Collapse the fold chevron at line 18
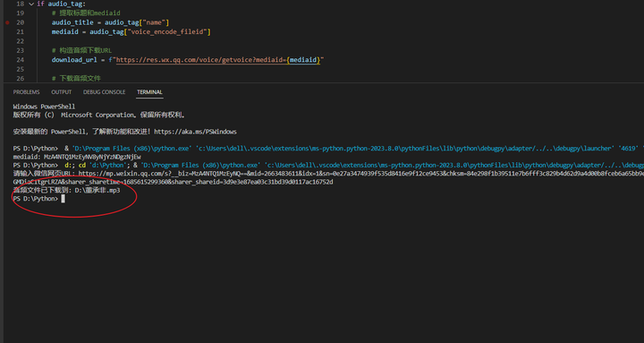This screenshot has width=644, height=343. 31,4
